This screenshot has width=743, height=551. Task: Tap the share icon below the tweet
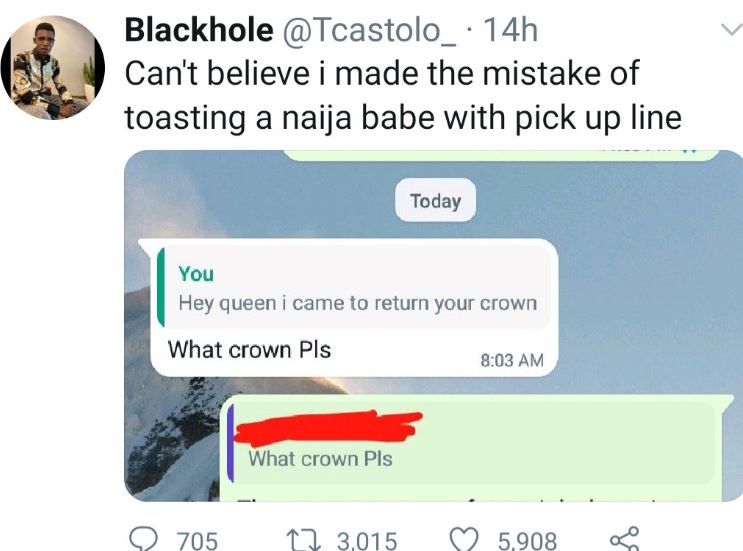(623, 540)
